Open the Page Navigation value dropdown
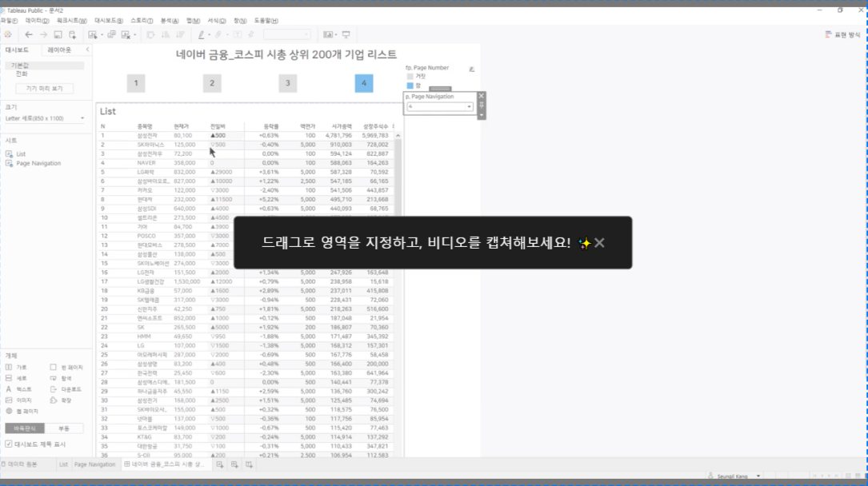The height and width of the screenshot is (486, 868). coord(440,106)
